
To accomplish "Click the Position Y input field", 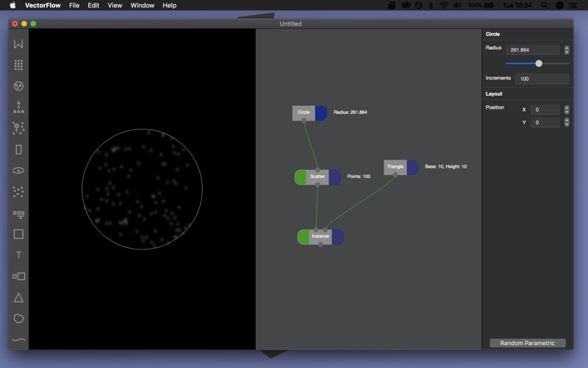I will point(545,122).
